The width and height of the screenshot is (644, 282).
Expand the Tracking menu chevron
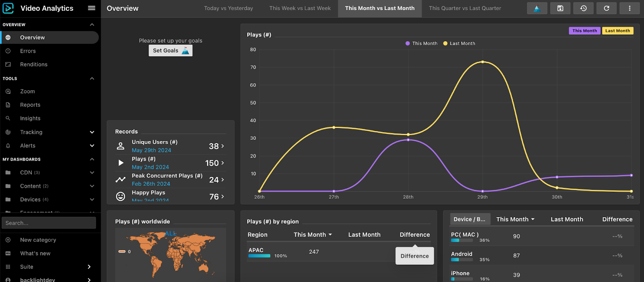[92, 132]
